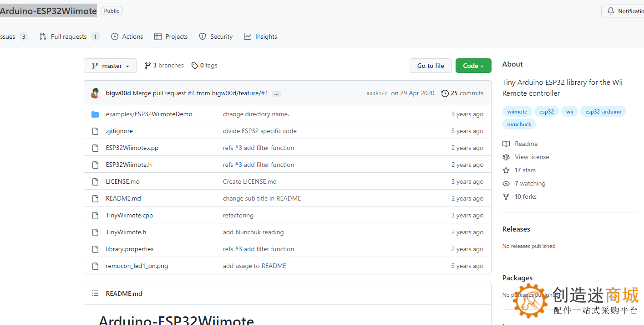Screen dimensions: 644x325
Task: Open commit 'refactoring' message
Action: pyautogui.click(x=238, y=215)
